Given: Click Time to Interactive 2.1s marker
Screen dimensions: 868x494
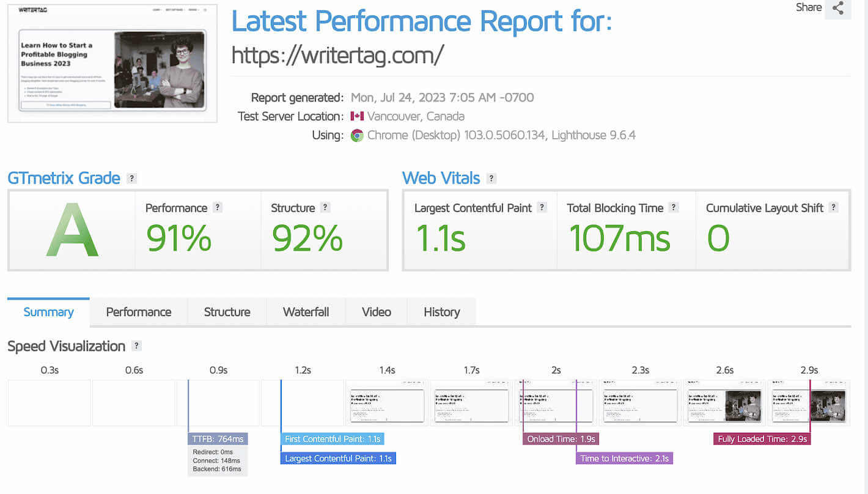Looking at the screenshot, I should 625,458.
